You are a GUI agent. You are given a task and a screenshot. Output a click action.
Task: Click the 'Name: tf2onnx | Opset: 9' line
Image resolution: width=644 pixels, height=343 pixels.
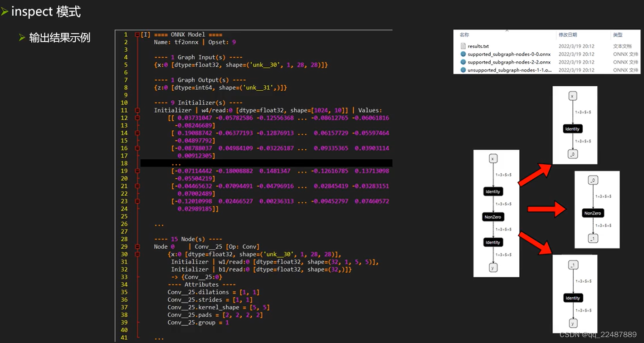pos(195,42)
